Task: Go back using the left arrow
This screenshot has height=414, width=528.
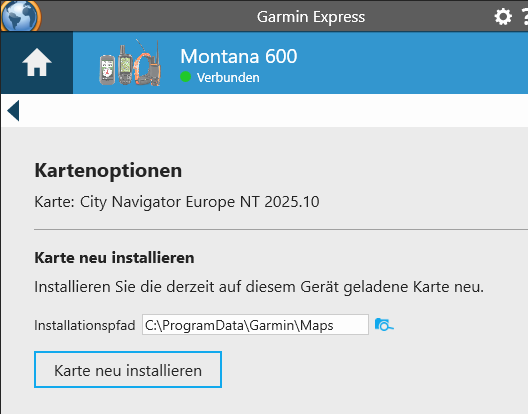Action: pyautogui.click(x=13, y=110)
